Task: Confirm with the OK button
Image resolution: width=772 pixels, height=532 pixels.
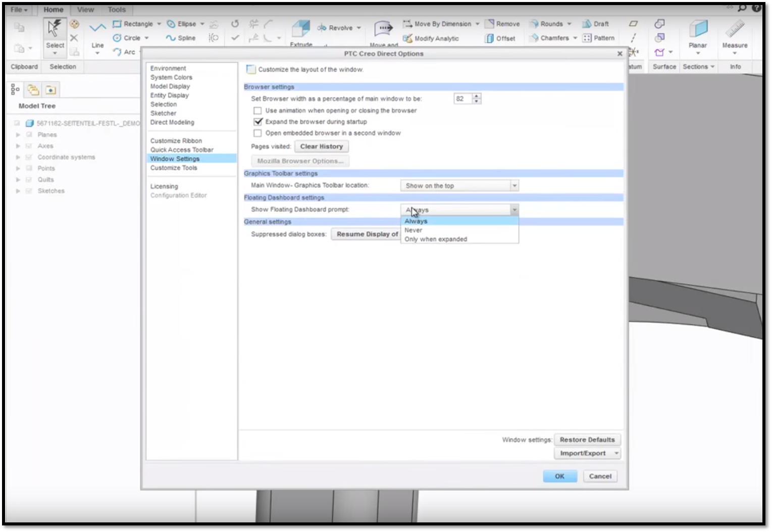Action: coord(559,476)
